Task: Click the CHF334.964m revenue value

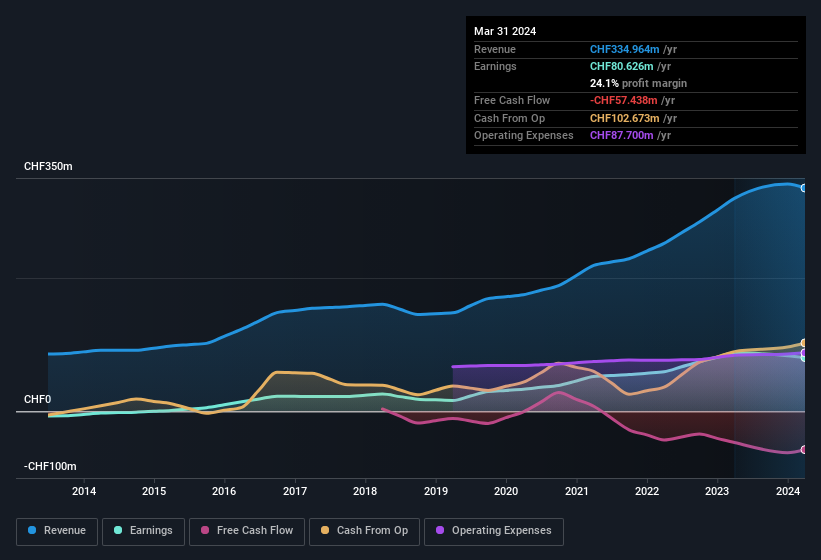Action: pyautogui.click(x=625, y=49)
